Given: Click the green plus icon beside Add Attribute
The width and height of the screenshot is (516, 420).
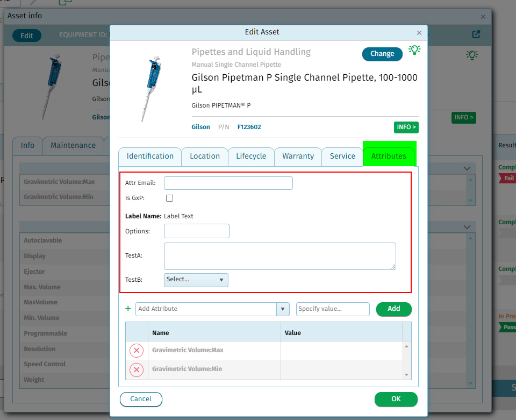Looking at the screenshot, I should pyautogui.click(x=128, y=309).
